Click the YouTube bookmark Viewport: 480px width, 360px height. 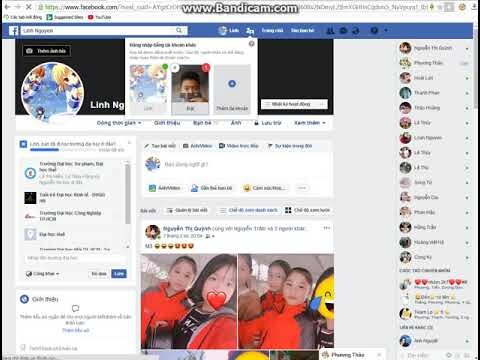(100, 17)
